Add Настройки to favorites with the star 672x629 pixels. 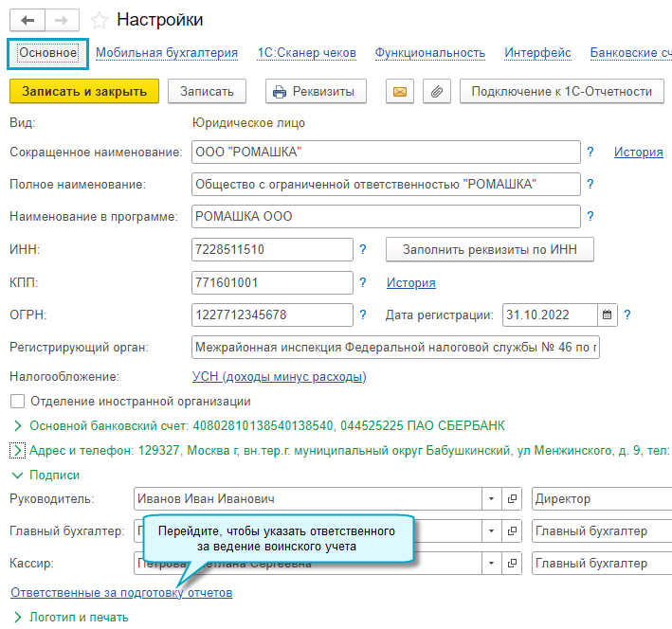tap(100, 20)
